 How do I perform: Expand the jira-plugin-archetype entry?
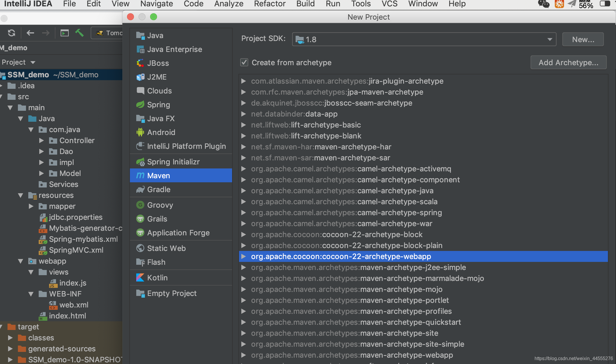click(x=244, y=81)
